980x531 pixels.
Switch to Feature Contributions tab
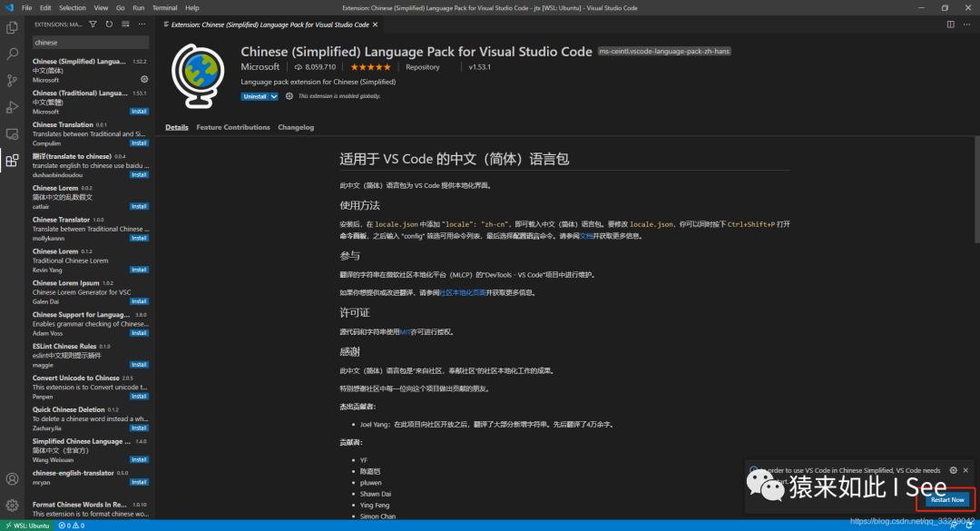coord(233,127)
